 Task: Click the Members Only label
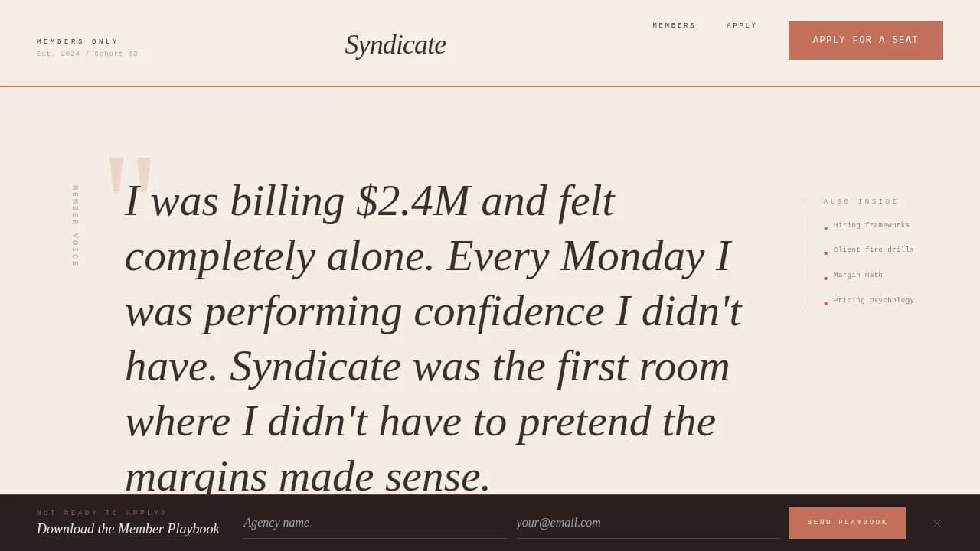coord(77,42)
